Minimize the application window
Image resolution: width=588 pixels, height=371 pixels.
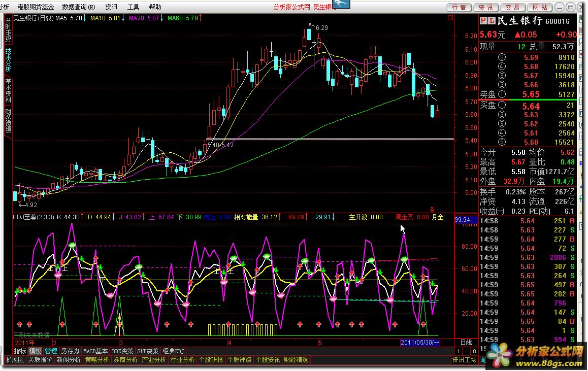[x=559, y=7]
